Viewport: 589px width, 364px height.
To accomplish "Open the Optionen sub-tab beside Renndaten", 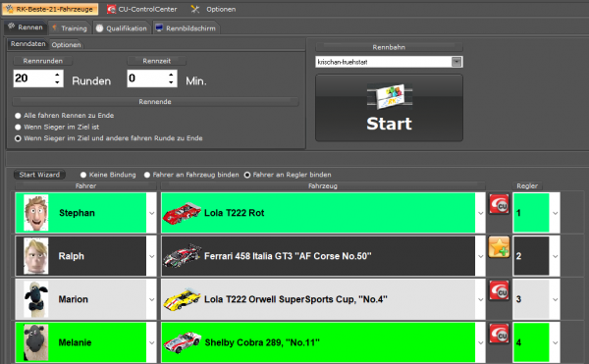I will coord(66,45).
